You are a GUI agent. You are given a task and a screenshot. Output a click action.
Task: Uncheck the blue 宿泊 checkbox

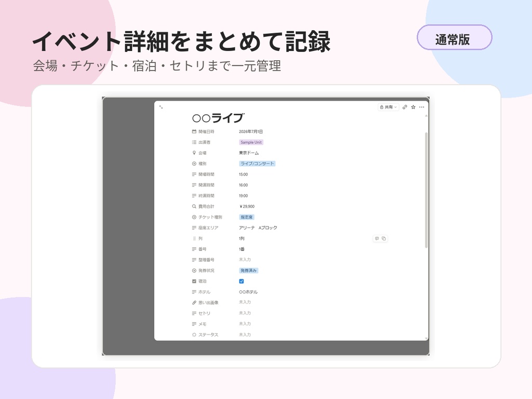(x=241, y=281)
